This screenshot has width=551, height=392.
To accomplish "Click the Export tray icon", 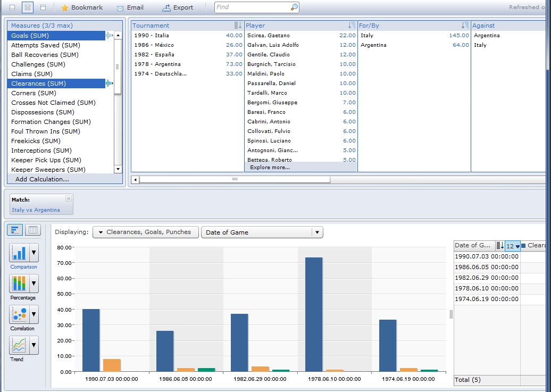I will coord(166,8).
